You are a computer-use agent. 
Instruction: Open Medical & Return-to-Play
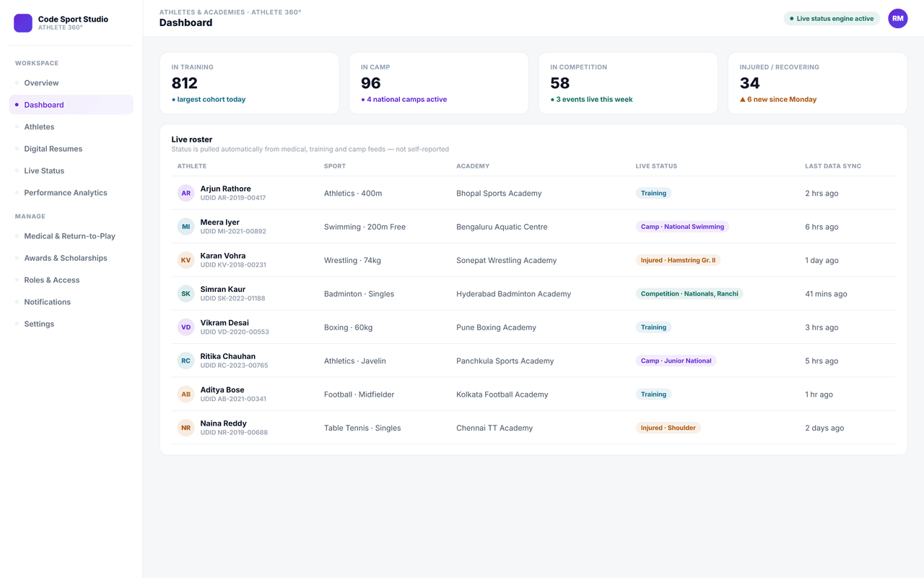71,236
